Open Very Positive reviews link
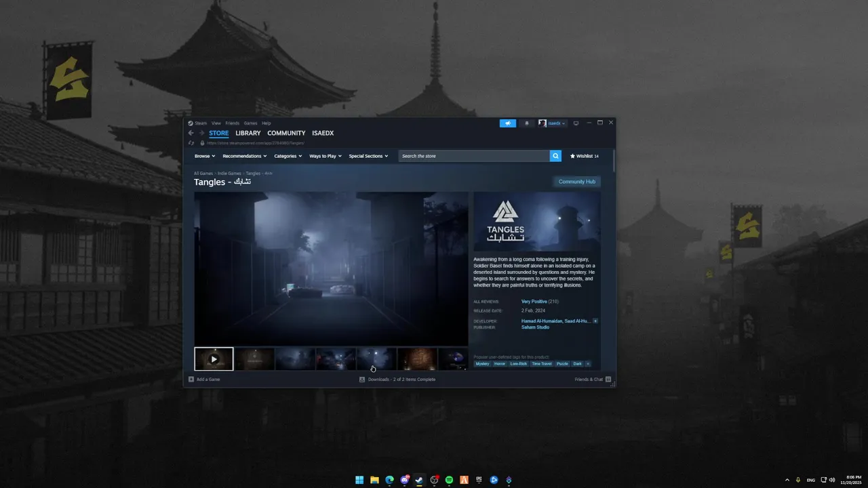 (534, 302)
